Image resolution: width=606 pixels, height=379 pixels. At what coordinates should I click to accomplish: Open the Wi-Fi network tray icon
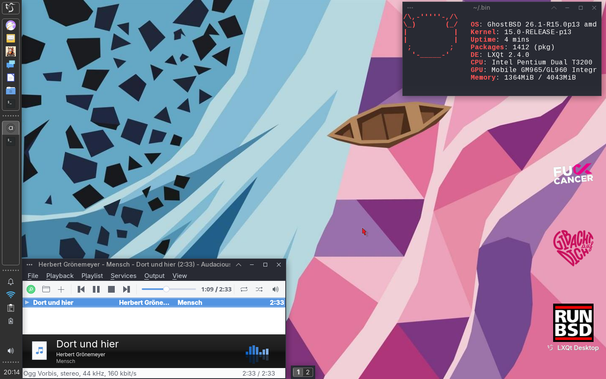point(10,295)
